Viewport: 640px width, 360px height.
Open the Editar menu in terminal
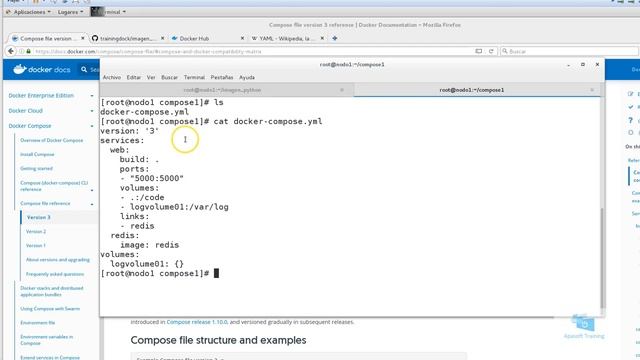pos(133,78)
